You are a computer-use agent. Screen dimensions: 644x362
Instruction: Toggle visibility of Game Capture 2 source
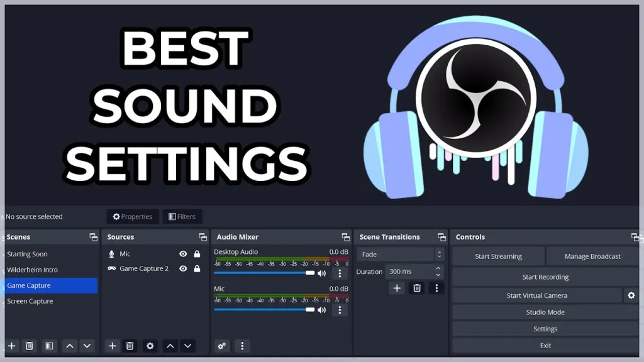[x=183, y=268]
